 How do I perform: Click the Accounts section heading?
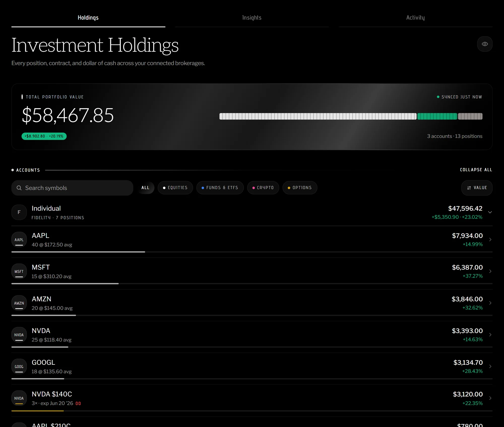[x=28, y=170]
